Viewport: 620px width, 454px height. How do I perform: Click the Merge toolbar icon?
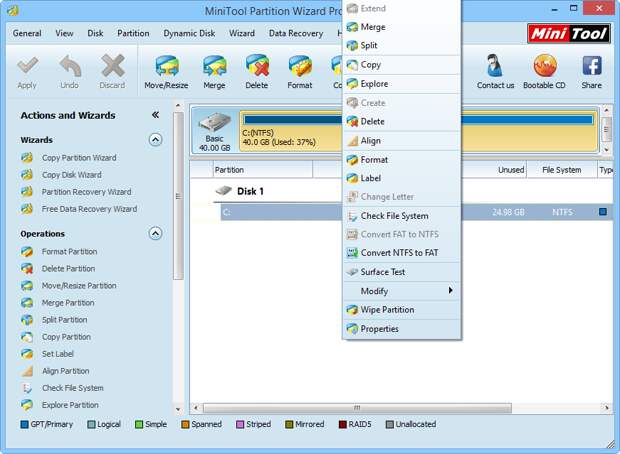point(214,68)
